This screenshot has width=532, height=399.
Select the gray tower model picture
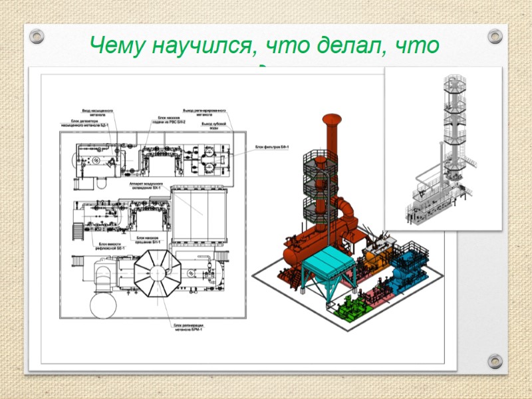[444, 148]
